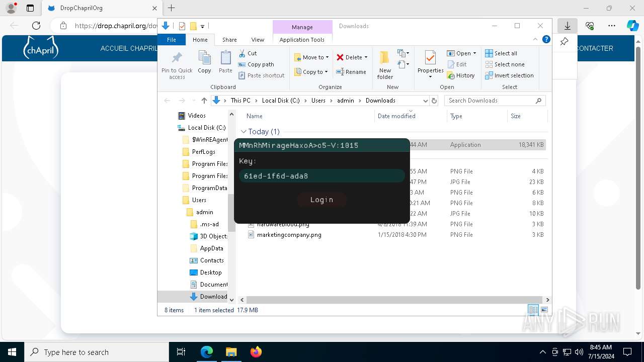Click Select none in ribbon
Image resolution: width=644 pixels, height=362 pixels.
[x=505, y=64]
